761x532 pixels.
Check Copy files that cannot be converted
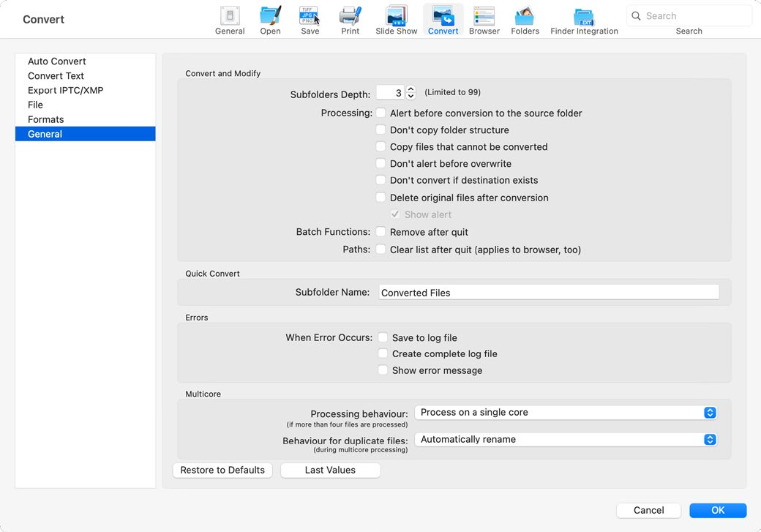click(381, 146)
